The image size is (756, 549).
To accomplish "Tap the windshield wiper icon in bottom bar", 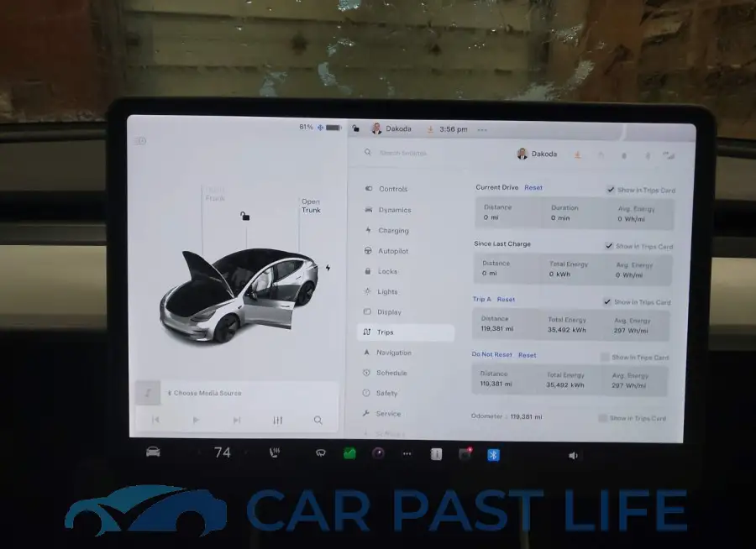I will [x=321, y=453].
